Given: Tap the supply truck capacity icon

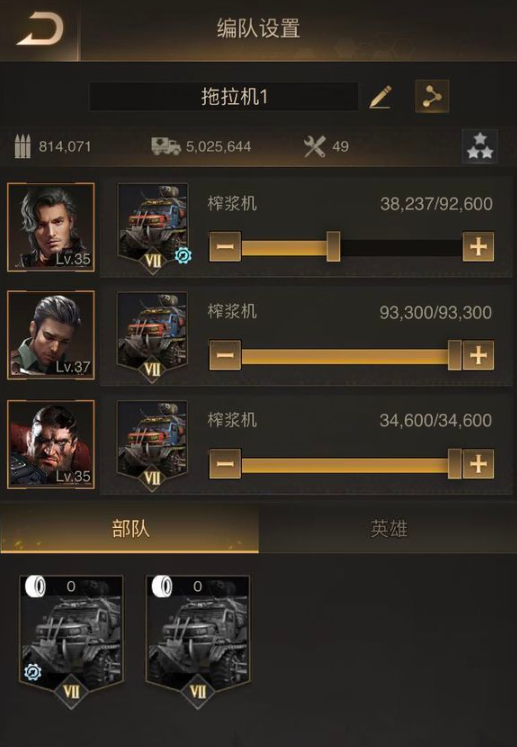Looking at the screenshot, I should tap(166, 146).
